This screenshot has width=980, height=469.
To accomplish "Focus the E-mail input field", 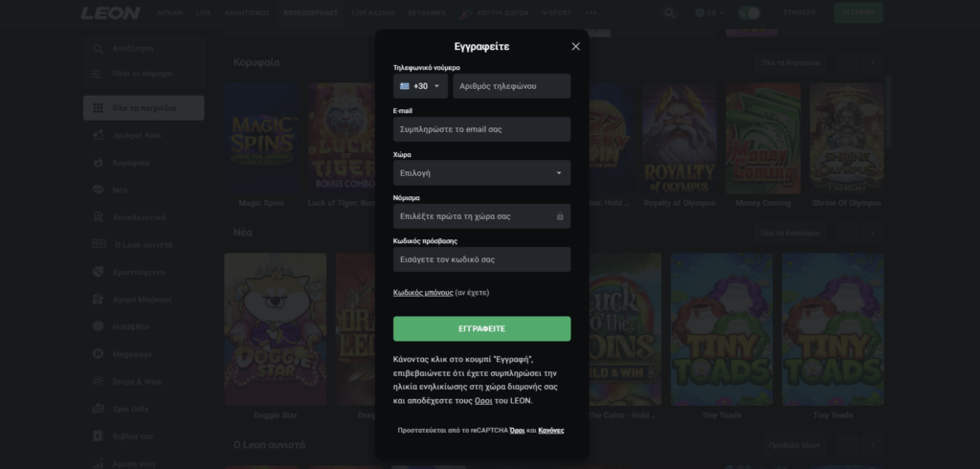I will [x=482, y=129].
